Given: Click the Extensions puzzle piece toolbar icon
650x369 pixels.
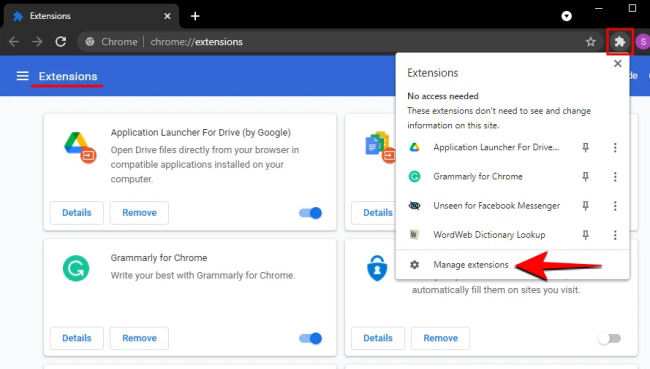Looking at the screenshot, I should pyautogui.click(x=620, y=41).
